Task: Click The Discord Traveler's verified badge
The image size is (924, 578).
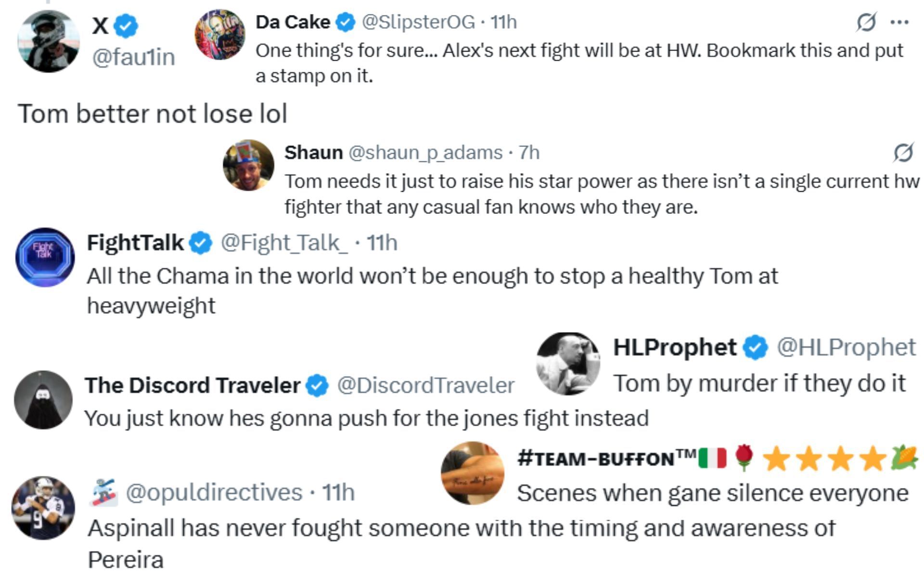Action: point(317,385)
